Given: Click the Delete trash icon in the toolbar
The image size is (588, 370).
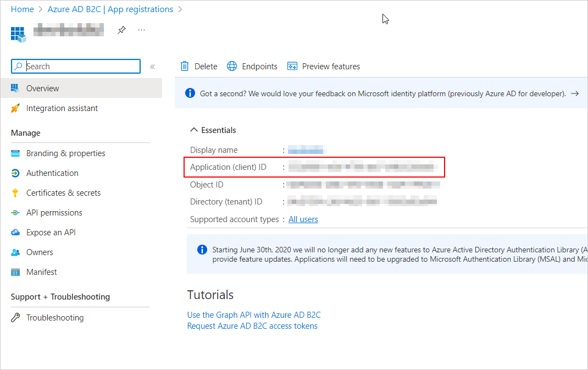Looking at the screenshot, I should click(x=185, y=66).
